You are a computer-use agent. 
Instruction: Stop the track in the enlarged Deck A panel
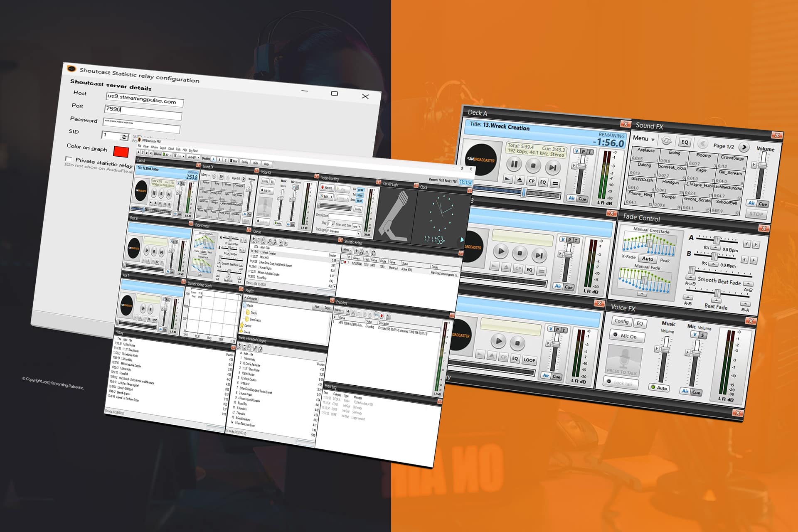pos(533,166)
